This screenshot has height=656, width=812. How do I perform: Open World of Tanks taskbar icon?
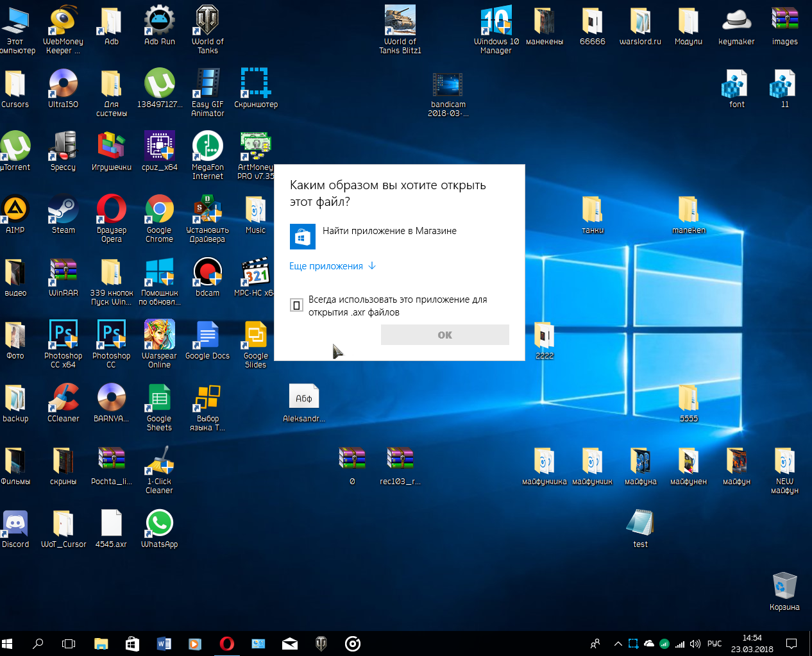pyautogui.click(x=321, y=643)
